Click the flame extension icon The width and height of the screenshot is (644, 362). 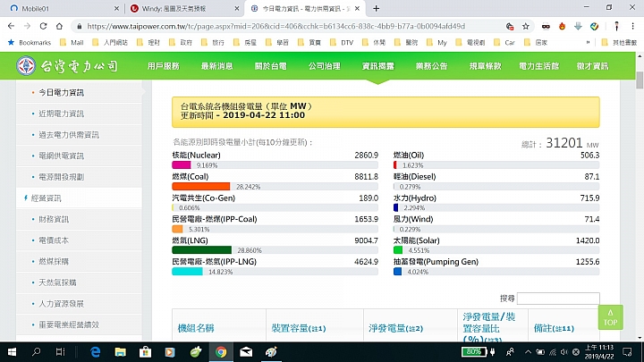(562, 26)
